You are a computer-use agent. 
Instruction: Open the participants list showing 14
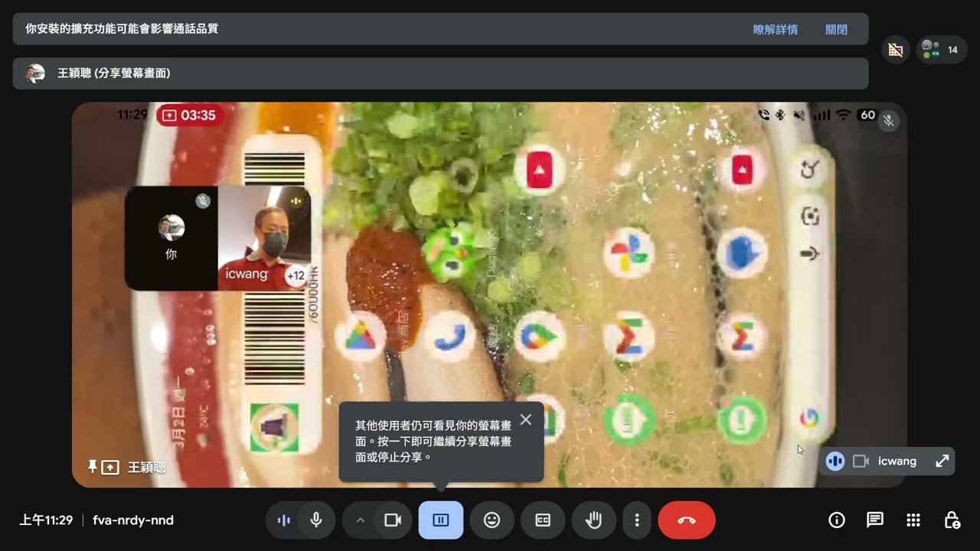click(942, 50)
